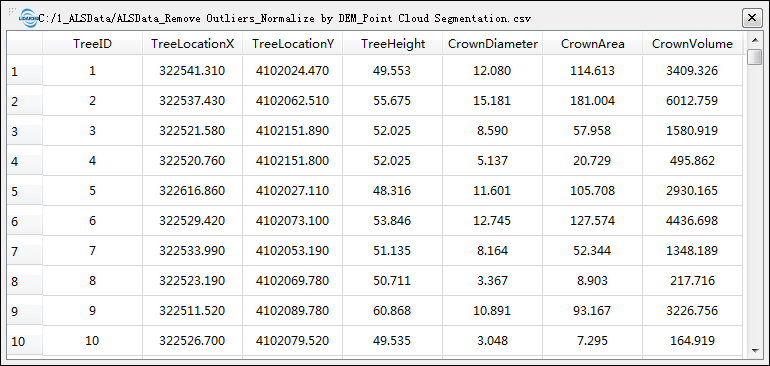The width and height of the screenshot is (770, 366).
Task: Select TreeHeight cell 50.711
Action: coord(393,281)
